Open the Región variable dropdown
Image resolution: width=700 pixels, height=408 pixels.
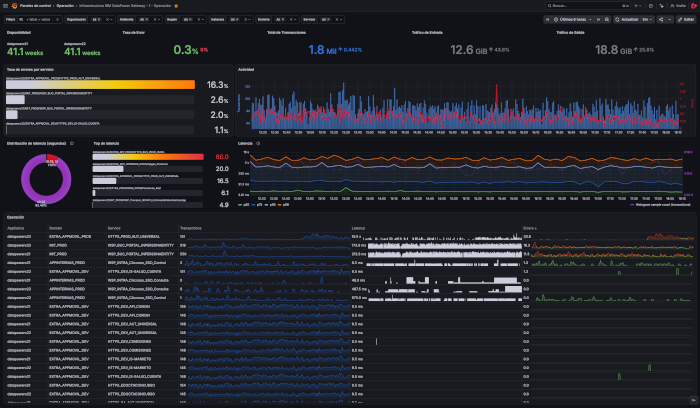pos(203,20)
